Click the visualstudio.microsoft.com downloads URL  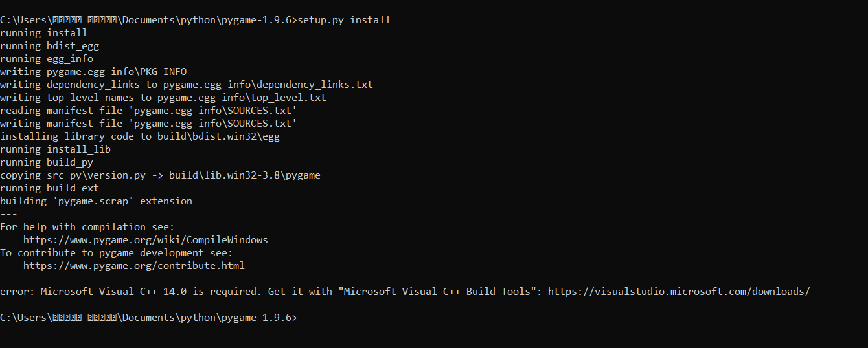(679, 292)
